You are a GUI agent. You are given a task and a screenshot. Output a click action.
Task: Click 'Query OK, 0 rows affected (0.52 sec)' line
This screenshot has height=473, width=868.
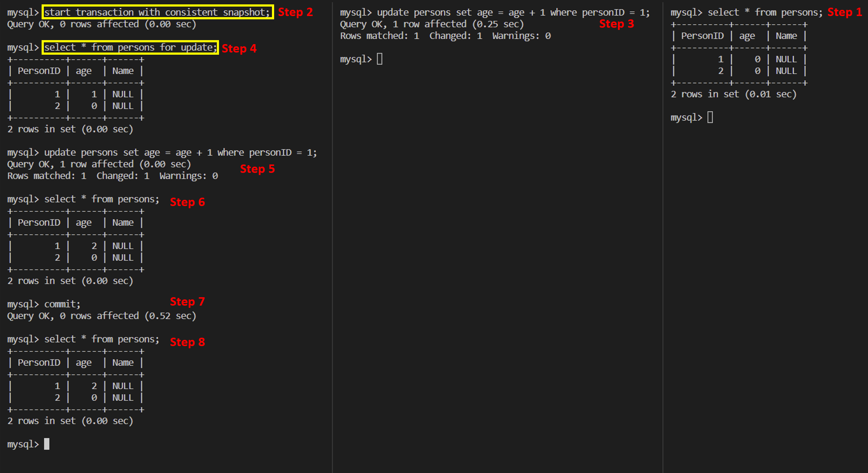click(101, 316)
